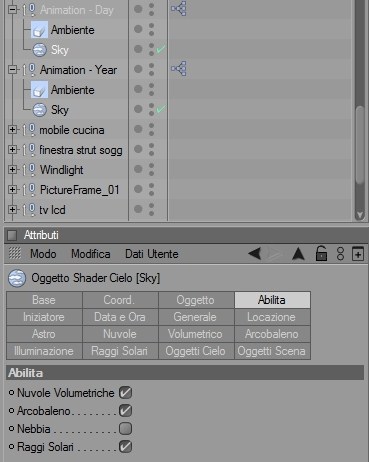Toggle the lock icon in Attributi panel
This screenshot has width=369, height=462.
(x=321, y=254)
